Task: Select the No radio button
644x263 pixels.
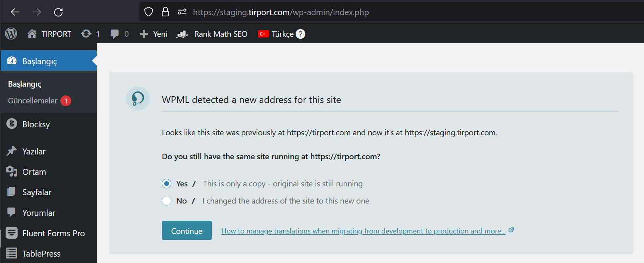Action: pos(167,201)
